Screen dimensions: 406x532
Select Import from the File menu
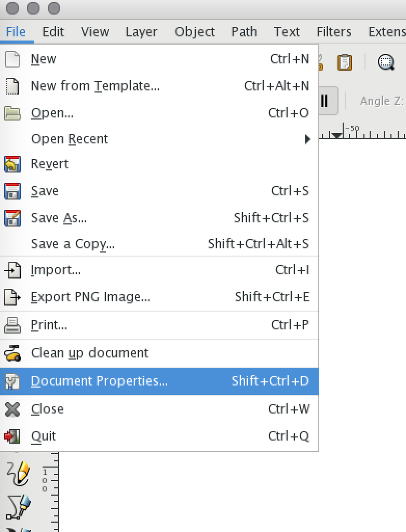click(56, 270)
